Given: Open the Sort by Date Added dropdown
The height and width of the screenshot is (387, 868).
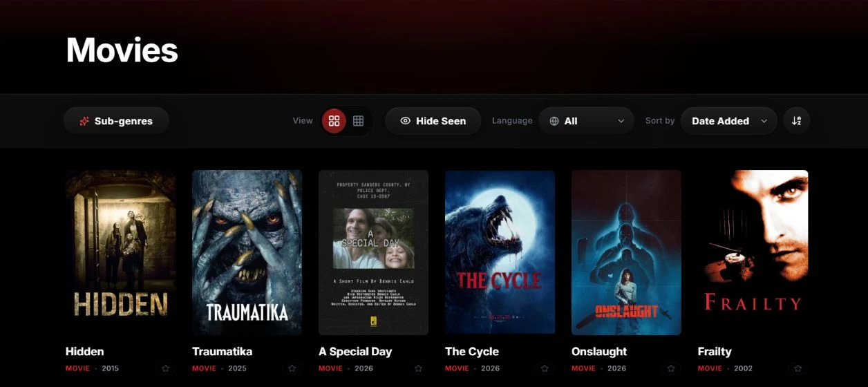Looking at the screenshot, I should (x=728, y=121).
